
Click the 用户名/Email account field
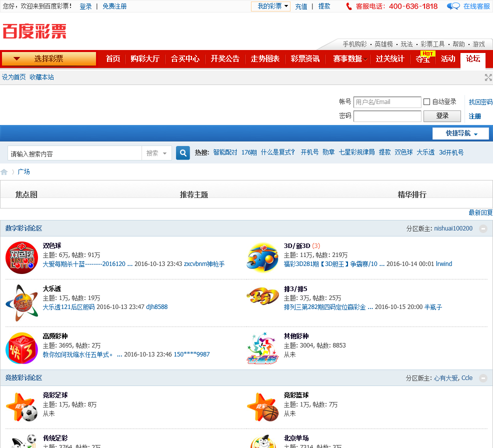[x=387, y=102]
